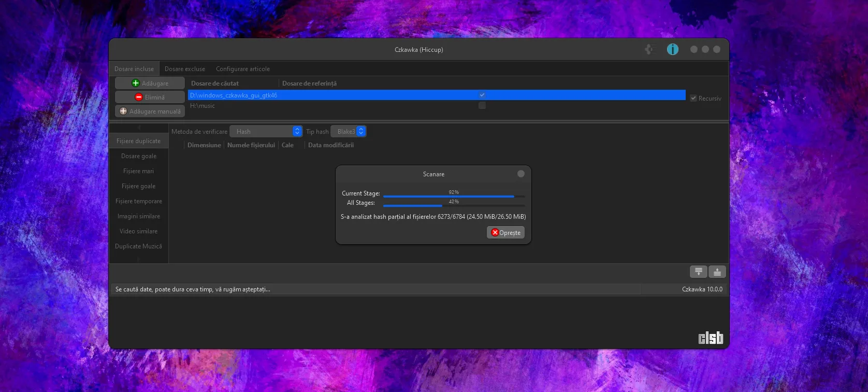Click the Adăugare add folder button
868x392 pixels.
(150, 83)
